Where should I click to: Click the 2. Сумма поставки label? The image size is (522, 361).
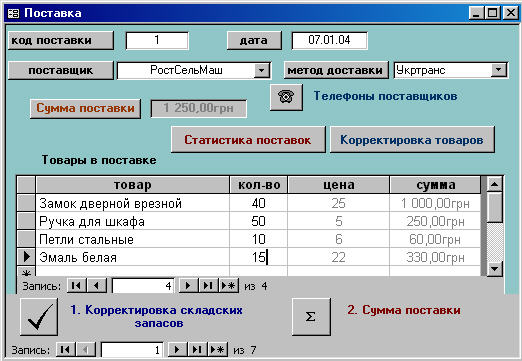[x=404, y=310]
